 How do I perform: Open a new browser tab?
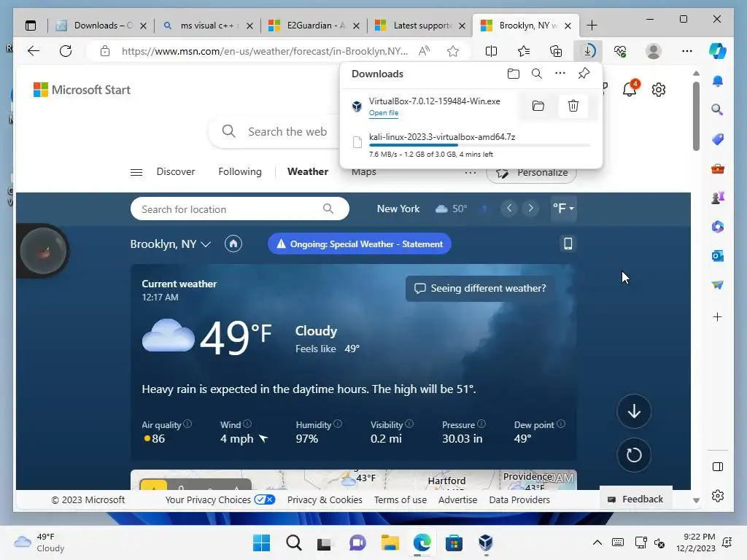tap(592, 26)
